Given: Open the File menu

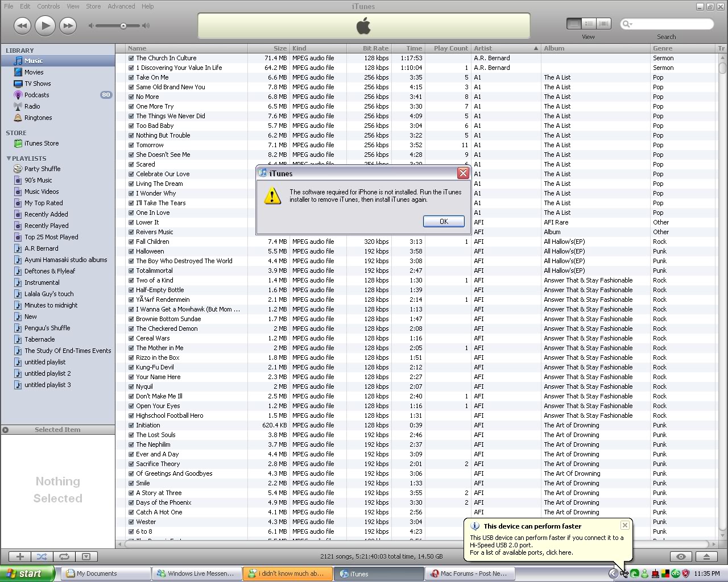Looking at the screenshot, I should (x=9, y=6).
